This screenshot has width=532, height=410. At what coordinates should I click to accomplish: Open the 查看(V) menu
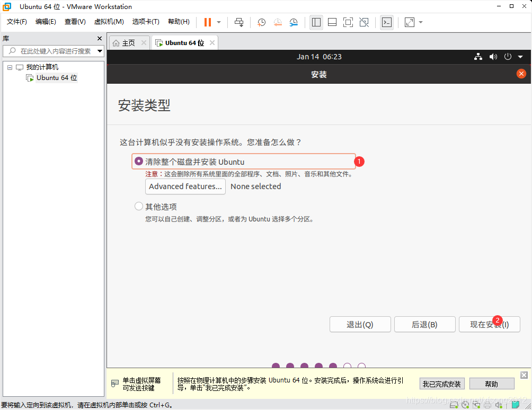[75, 22]
